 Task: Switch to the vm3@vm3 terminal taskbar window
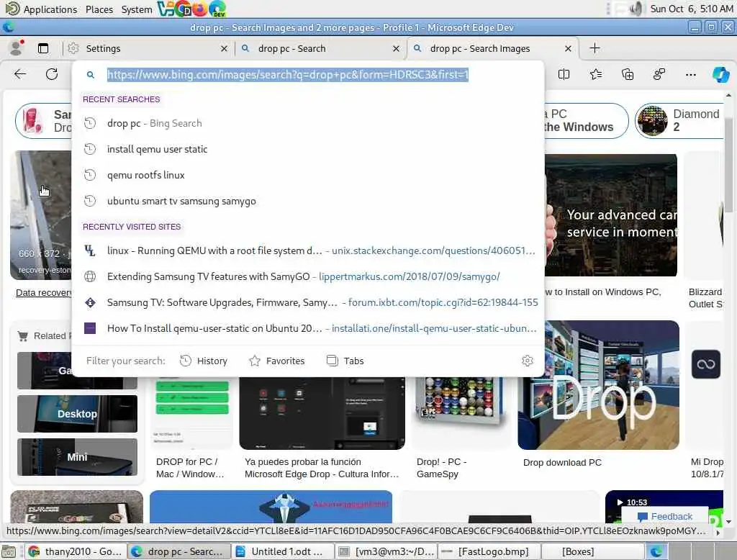[386, 551]
